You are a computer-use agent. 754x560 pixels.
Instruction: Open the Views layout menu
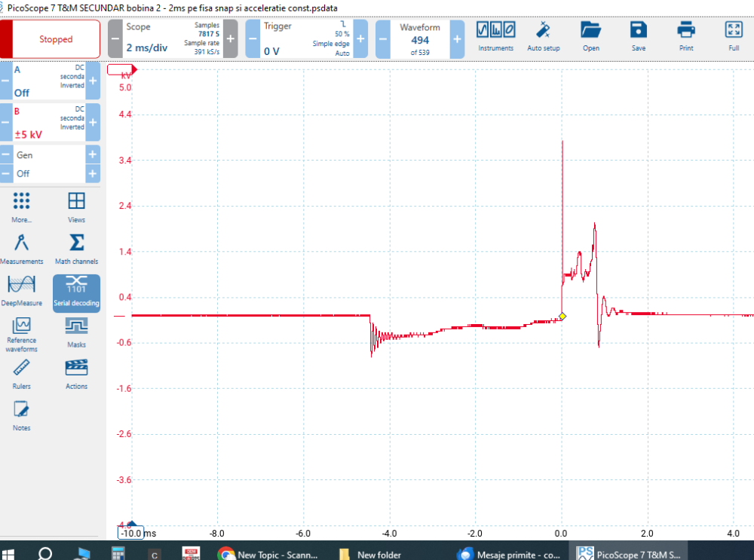coord(76,207)
